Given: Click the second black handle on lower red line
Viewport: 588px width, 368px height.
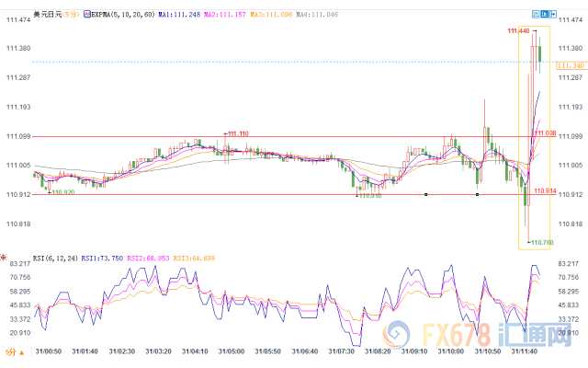Looking at the screenshot, I should pyautogui.click(x=477, y=194).
